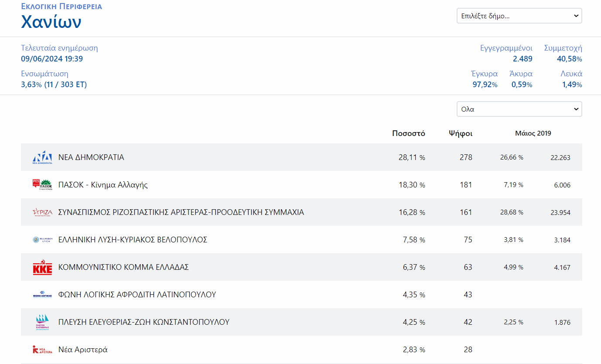
Task: Click the 2019 percentage 3,81 %
Action: tap(513, 240)
